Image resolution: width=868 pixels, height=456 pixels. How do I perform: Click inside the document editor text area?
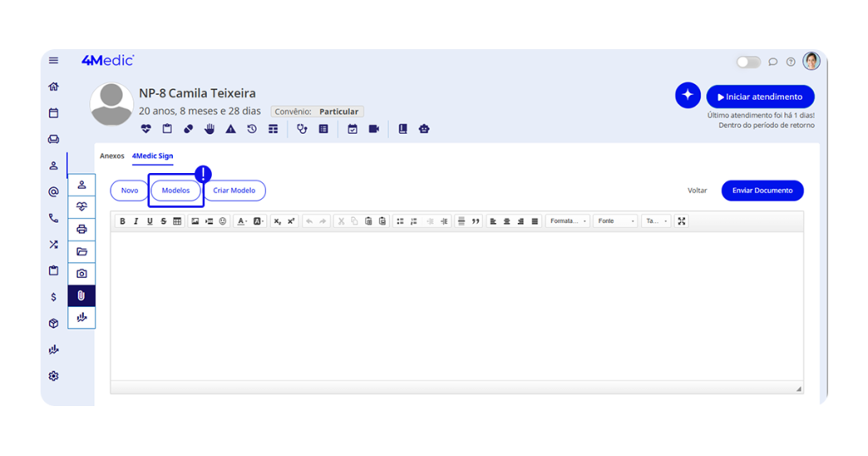pos(457,306)
